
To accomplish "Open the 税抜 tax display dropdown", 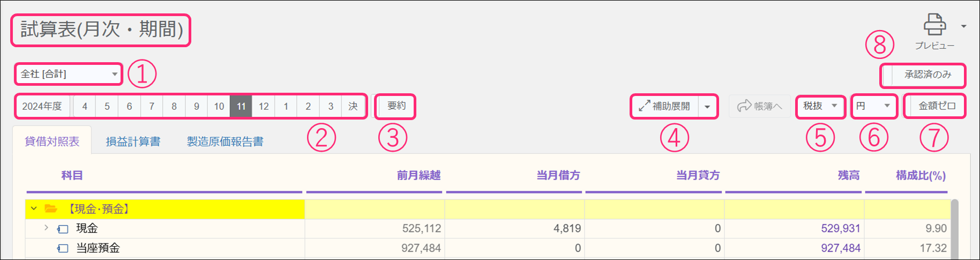I will tap(820, 106).
